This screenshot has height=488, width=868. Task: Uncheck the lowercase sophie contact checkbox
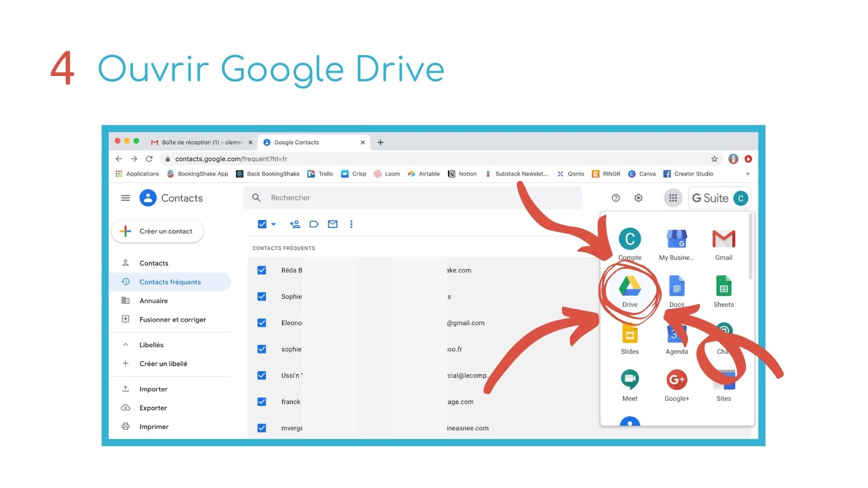tap(261, 349)
